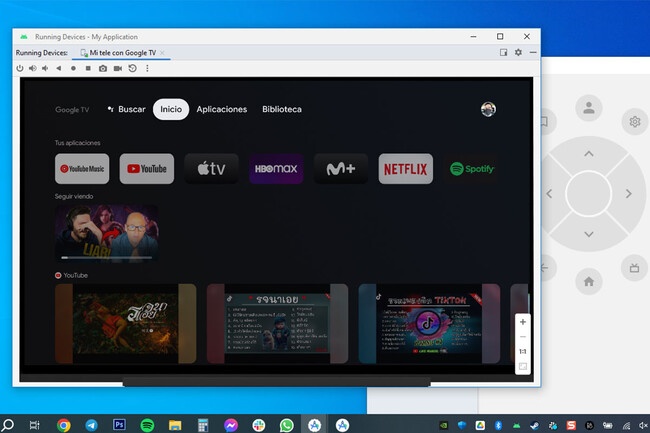Click the remote home button
The height and width of the screenshot is (433, 650).
tap(589, 282)
